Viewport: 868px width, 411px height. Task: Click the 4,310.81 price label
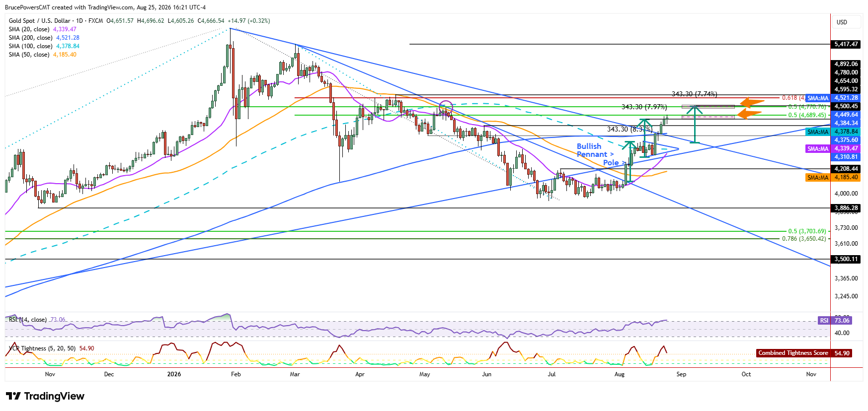click(x=846, y=157)
